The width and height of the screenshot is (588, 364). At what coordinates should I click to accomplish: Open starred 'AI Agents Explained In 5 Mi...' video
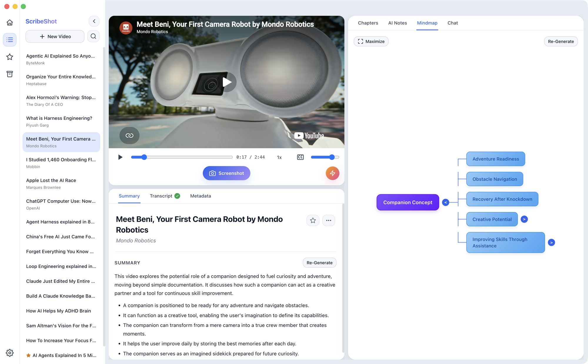[x=61, y=355]
